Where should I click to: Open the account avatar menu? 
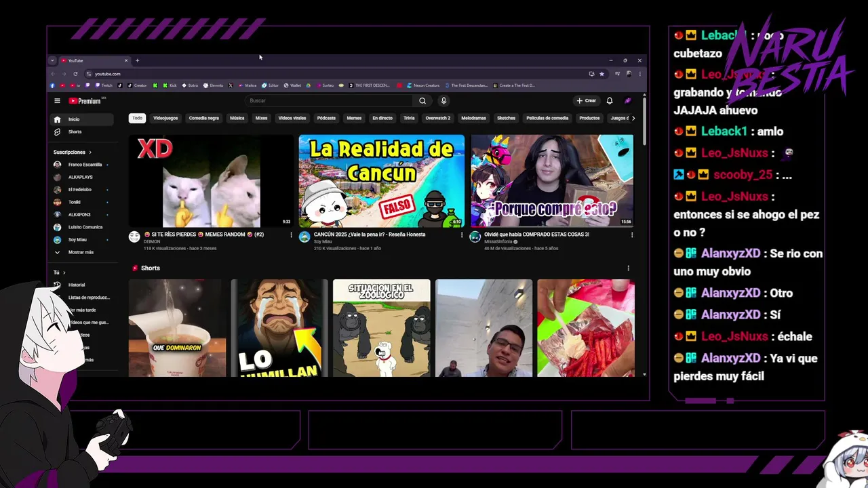(628, 101)
